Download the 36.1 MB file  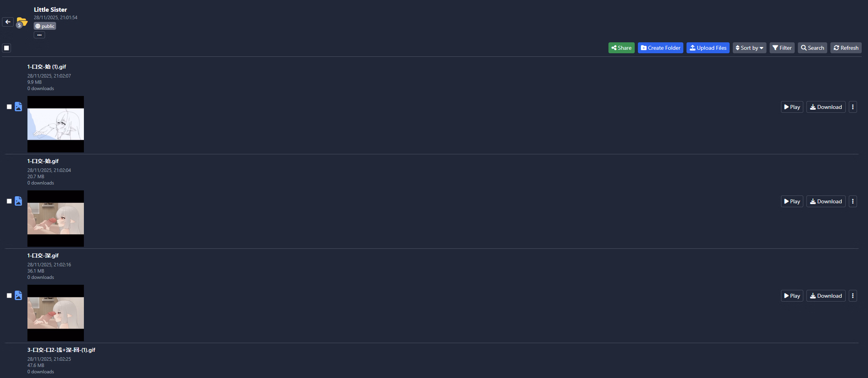(826, 296)
